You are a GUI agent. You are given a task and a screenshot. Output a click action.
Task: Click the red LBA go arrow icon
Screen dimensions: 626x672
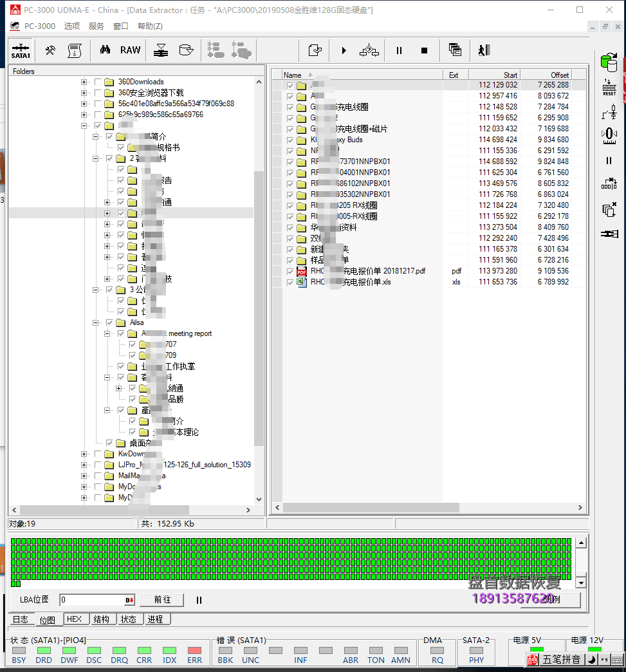(x=129, y=600)
